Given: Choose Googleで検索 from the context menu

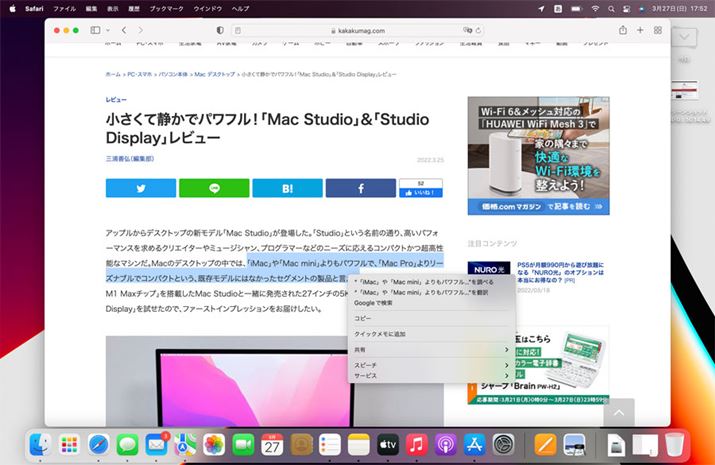Looking at the screenshot, I should [372, 302].
